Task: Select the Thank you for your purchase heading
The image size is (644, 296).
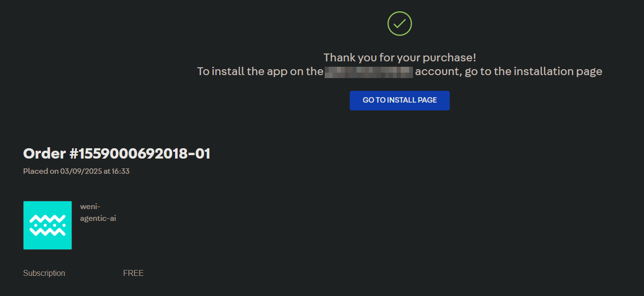Action: [399, 57]
